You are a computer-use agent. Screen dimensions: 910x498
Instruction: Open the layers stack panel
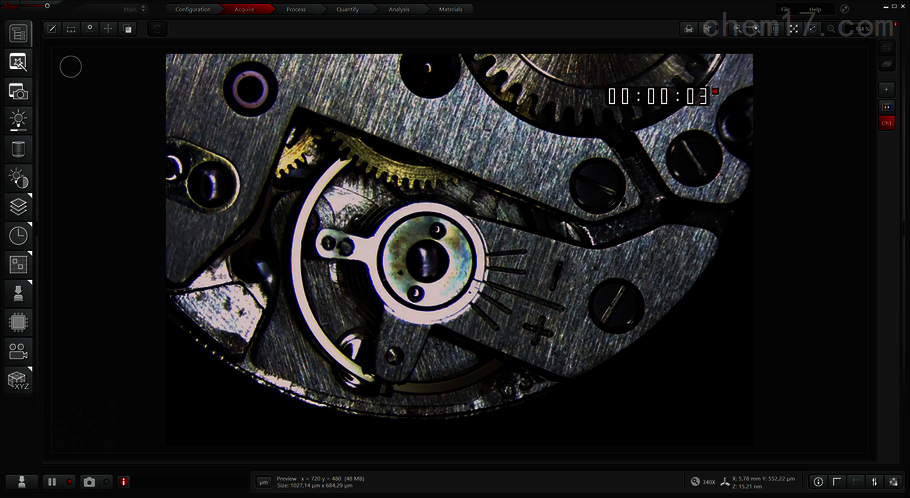pos(18,207)
